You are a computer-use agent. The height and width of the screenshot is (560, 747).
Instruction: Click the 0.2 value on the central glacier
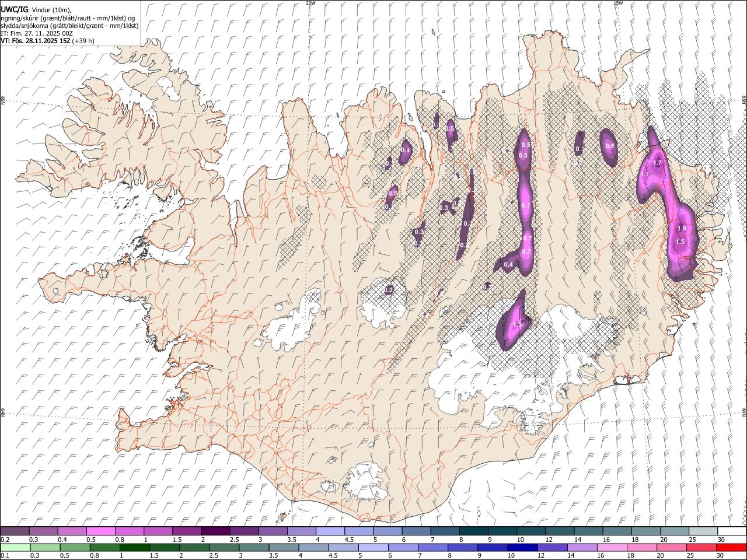(389, 290)
